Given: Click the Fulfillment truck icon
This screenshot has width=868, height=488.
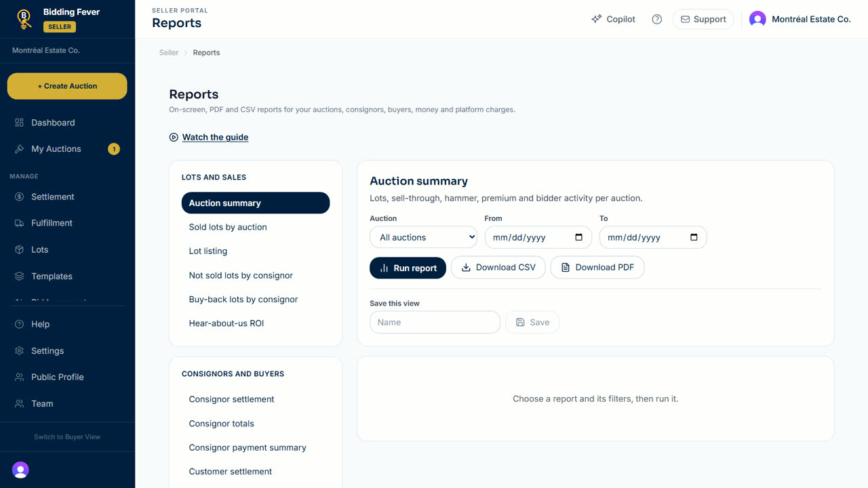Looking at the screenshot, I should (x=19, y=223).
